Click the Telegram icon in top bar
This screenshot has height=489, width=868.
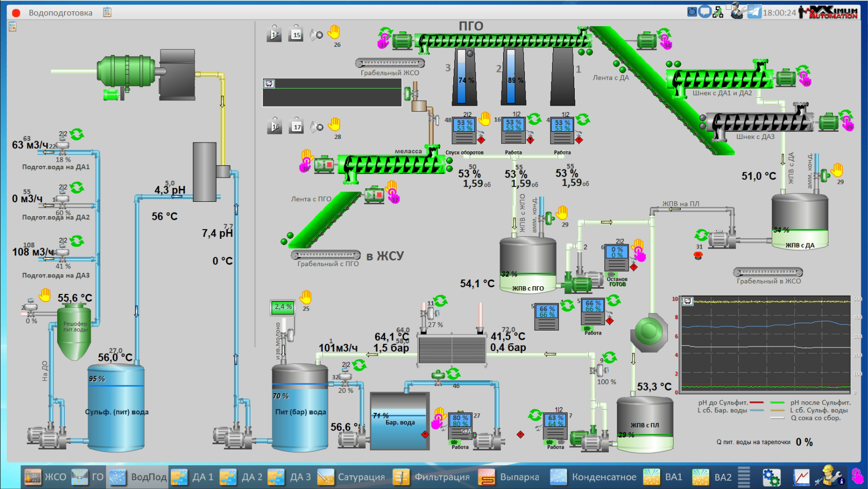[x=754, y=12]
